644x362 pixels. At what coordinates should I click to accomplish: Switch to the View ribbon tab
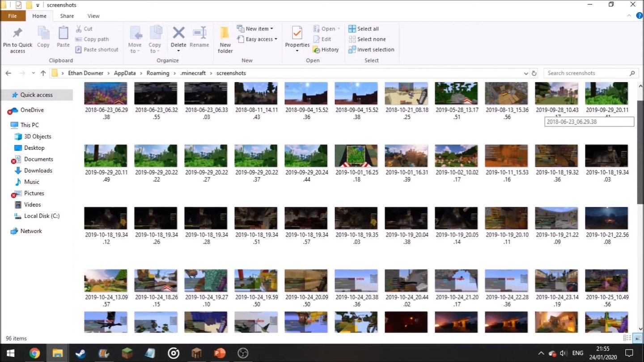coord(93,16)
